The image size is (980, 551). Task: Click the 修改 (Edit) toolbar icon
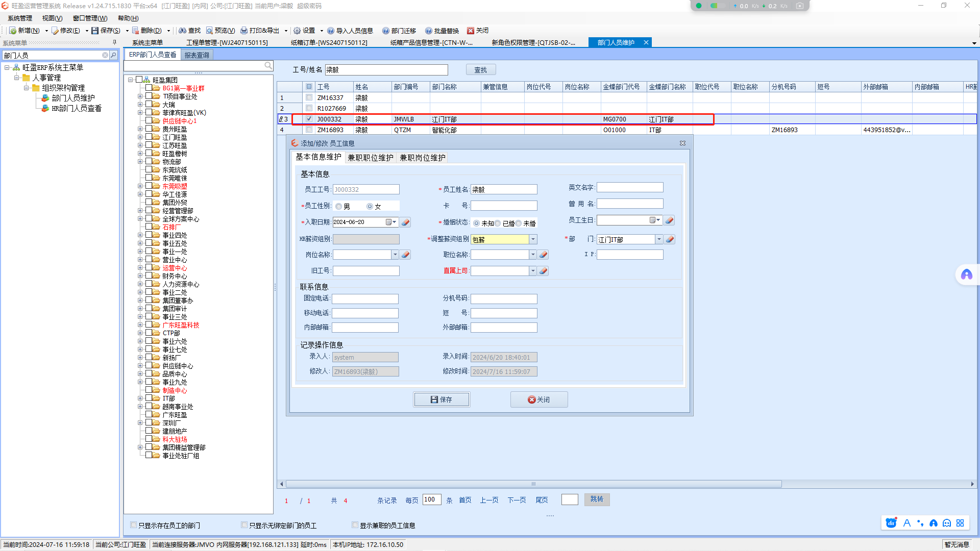55,31
